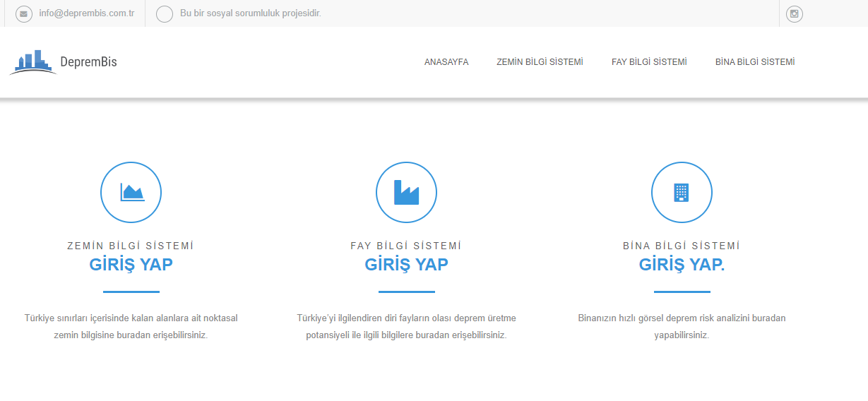This screenshot has width=868, height=401.
Task: Click the empty circle icon beside project note
Action: pyautogui.click(x=165, y=14)
